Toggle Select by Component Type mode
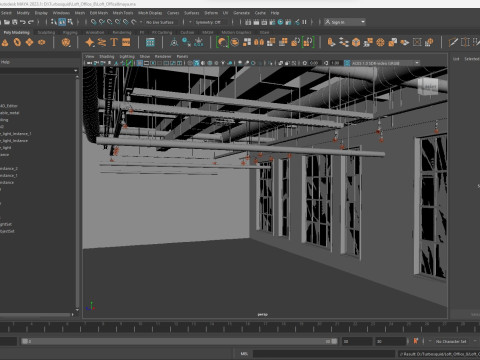 coord(70,22)
